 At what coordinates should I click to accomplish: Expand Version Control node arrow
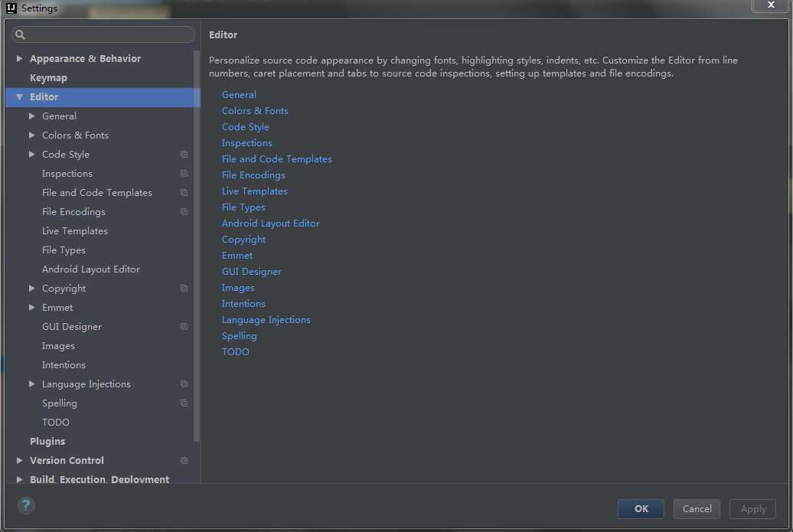19,461
